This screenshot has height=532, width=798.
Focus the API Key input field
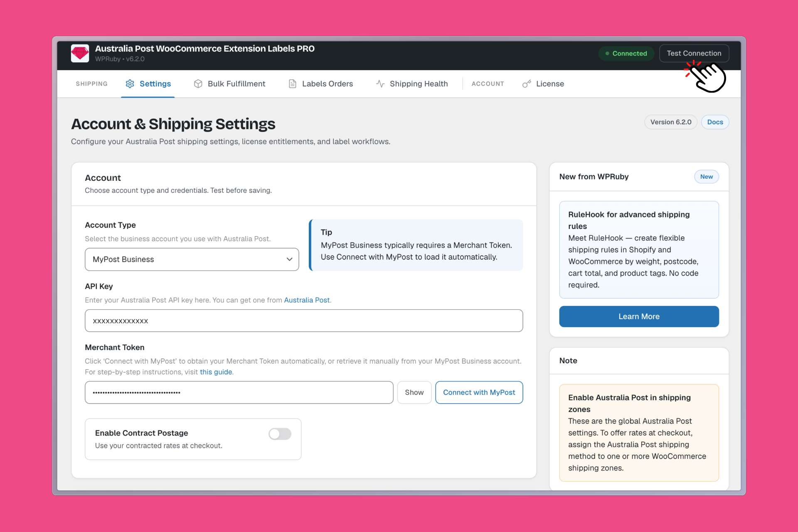(304, 320)
